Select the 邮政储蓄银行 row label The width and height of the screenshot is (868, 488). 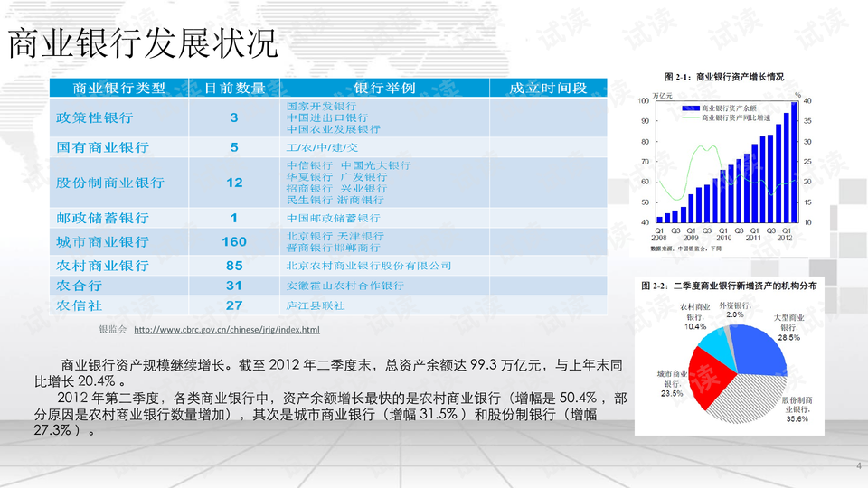coord(102,219)
